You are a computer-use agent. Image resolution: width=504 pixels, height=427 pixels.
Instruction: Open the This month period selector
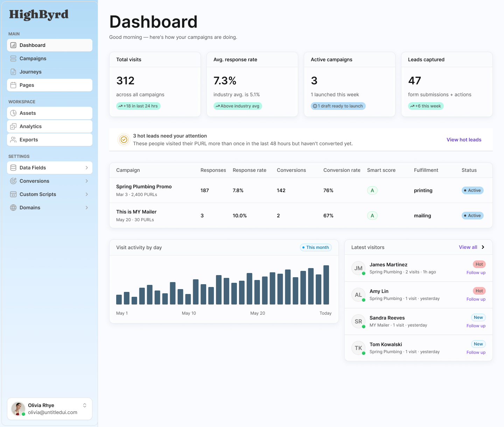316,247
